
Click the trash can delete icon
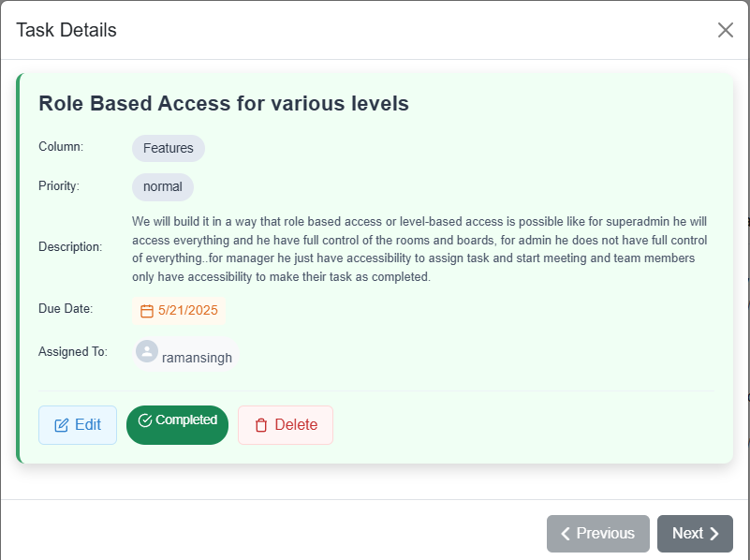[x=261, y=425]
